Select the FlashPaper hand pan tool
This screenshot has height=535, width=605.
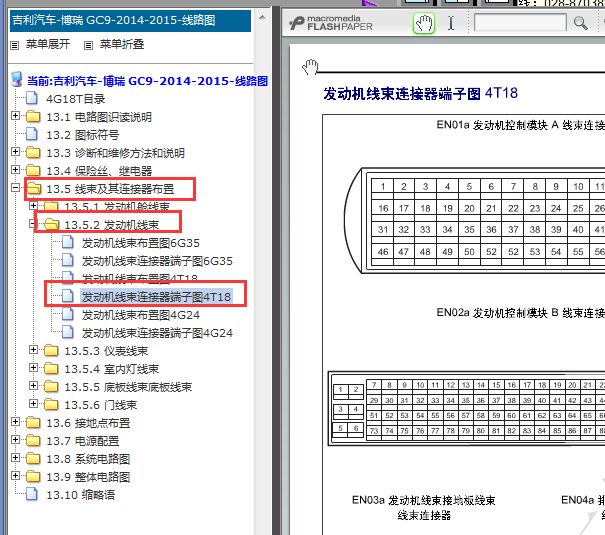[424, 23]
